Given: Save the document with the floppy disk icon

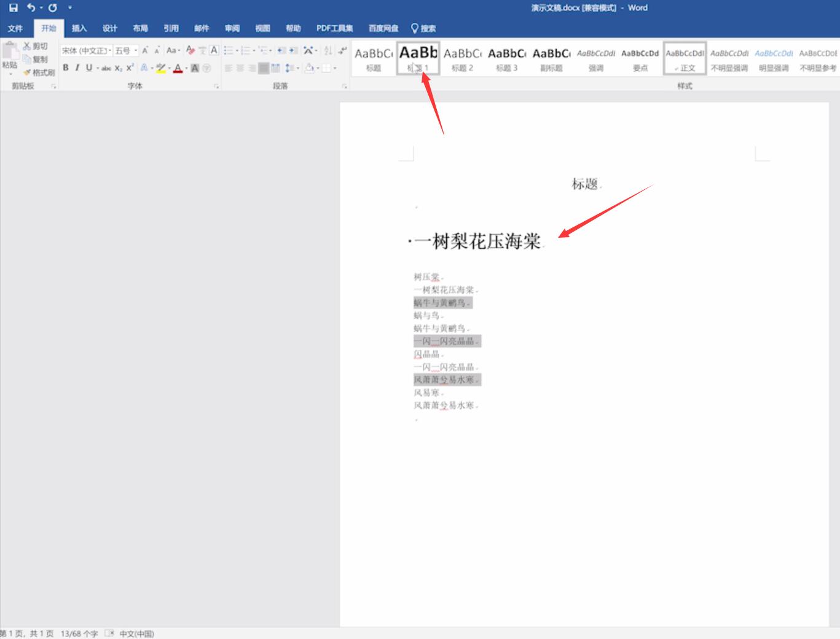Looking at the screenshot, I should click(14, 8).
